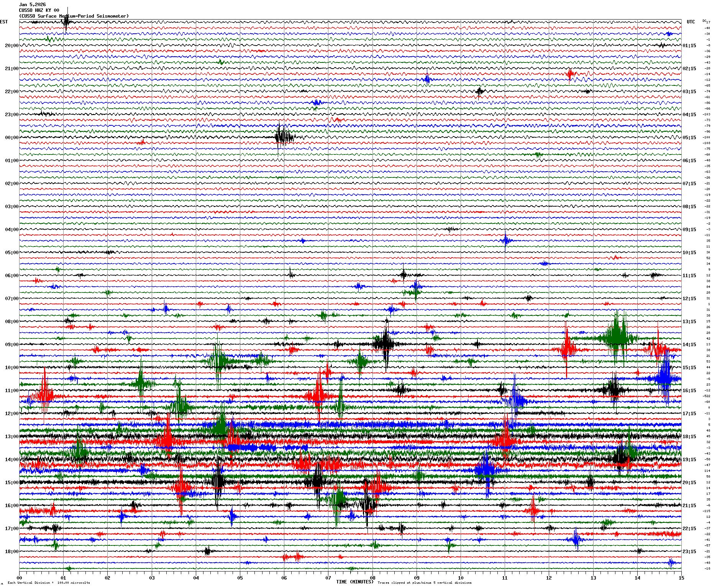Pick the 18:00 EST row label
This screenshot has height=588, width=712.
pos(11,552)
